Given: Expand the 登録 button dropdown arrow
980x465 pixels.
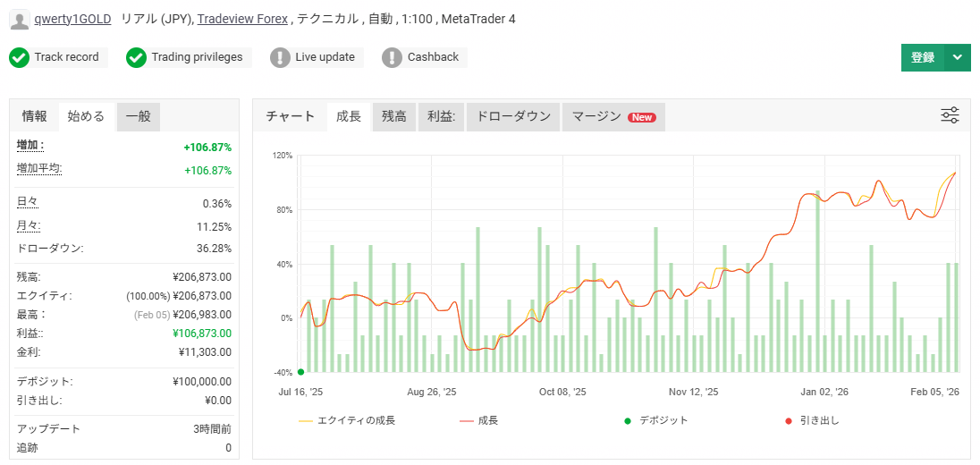Looking at the screenshot, I should coord(957,57).
